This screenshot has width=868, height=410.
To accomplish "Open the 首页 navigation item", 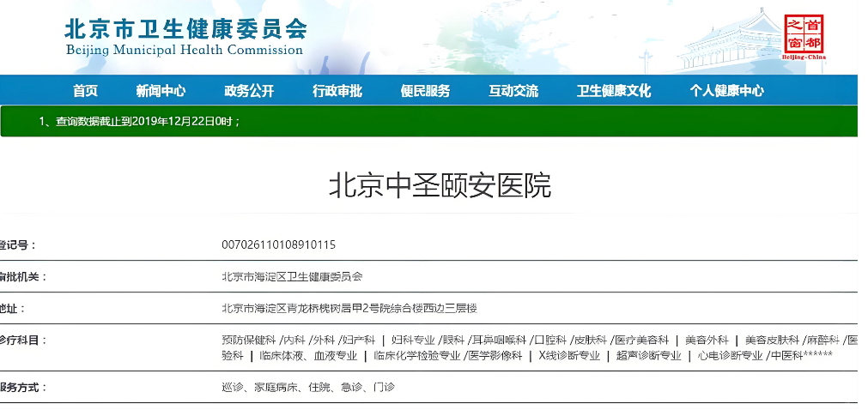I will point(85,91).
